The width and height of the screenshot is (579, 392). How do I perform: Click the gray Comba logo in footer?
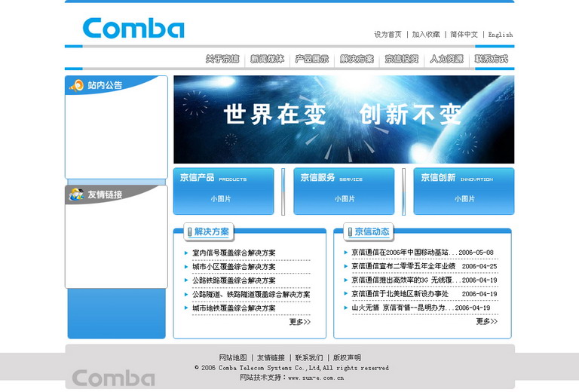pos(113,378)
